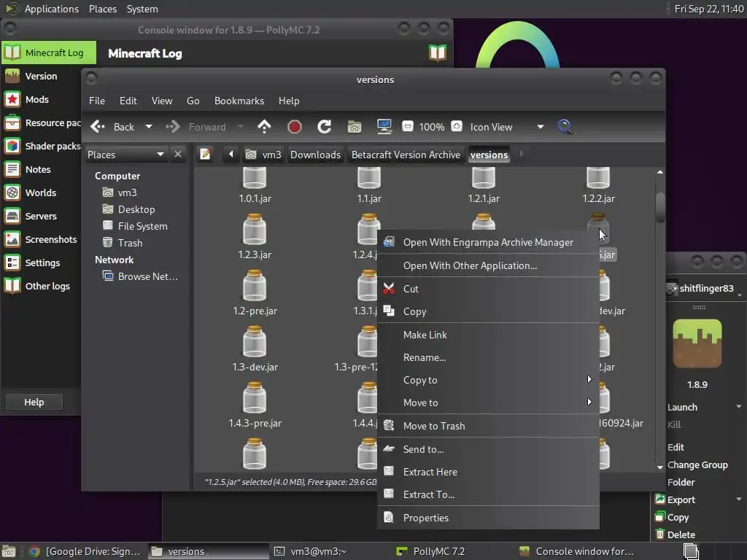This screenshot has width=747, height=560.
Task: Open the View menu in file manager
Action: 162,101
